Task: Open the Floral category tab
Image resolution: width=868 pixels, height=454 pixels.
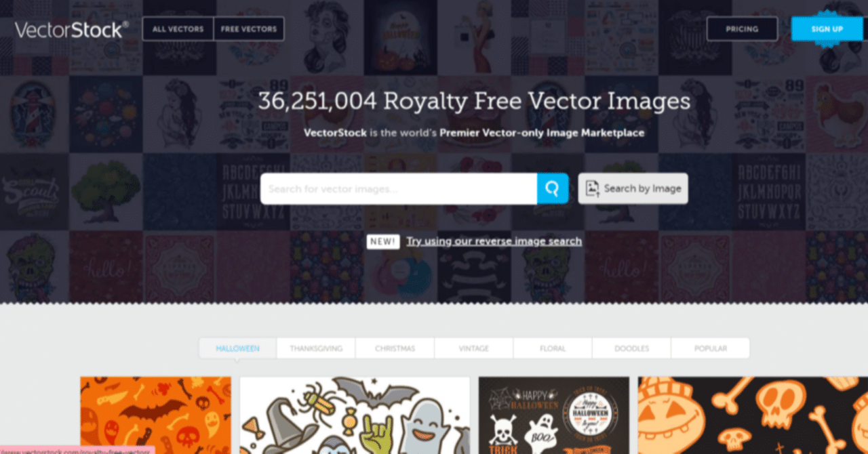Action: (553, 348)
